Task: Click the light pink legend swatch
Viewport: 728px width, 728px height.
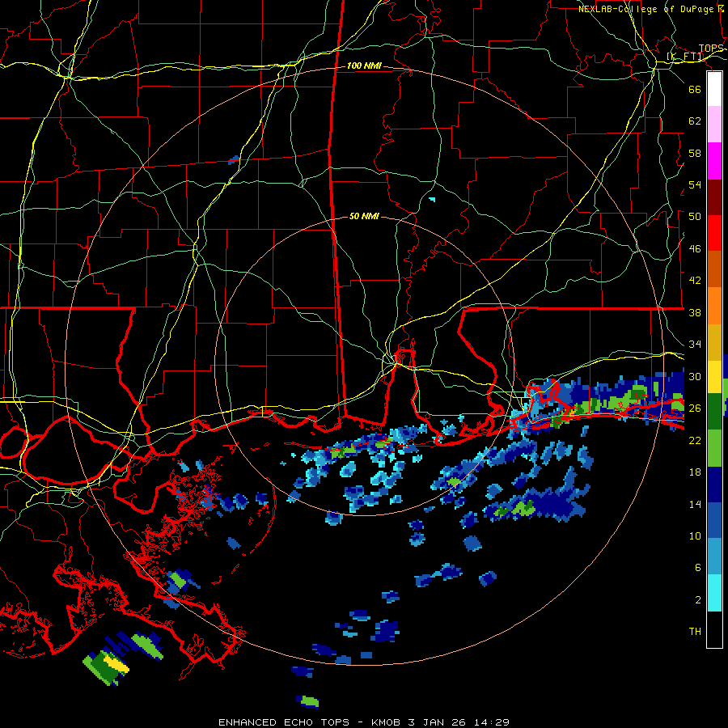Action: coord(714,125)
